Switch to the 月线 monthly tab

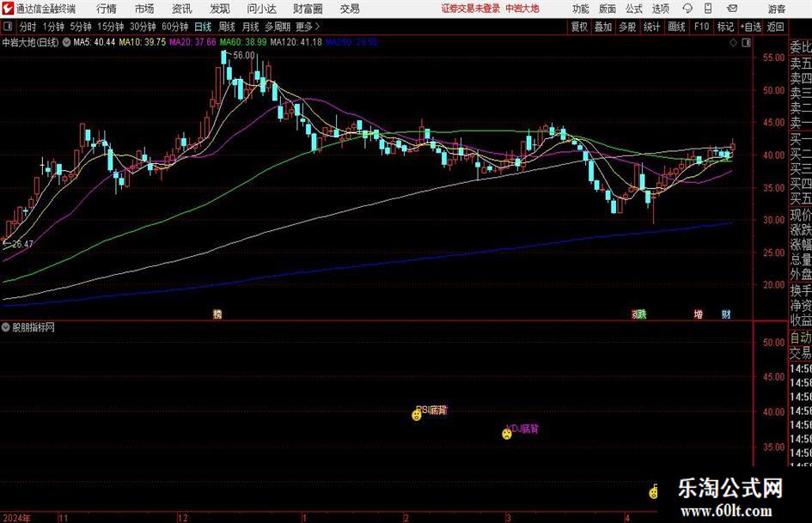coord(251,27)
